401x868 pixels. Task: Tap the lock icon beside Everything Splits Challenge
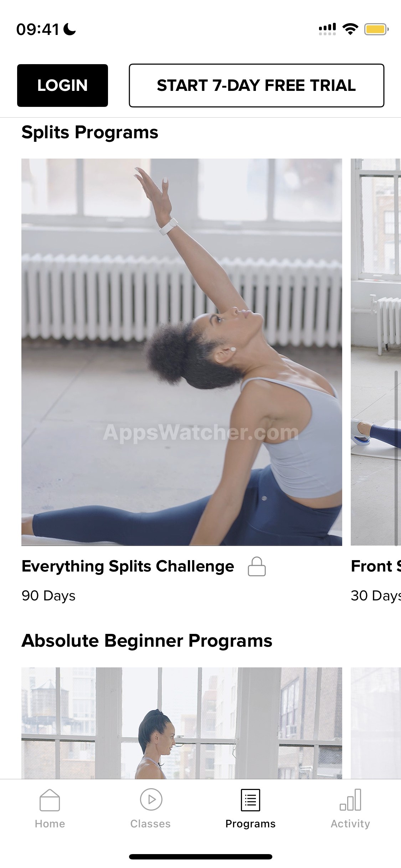pos(257,567)
